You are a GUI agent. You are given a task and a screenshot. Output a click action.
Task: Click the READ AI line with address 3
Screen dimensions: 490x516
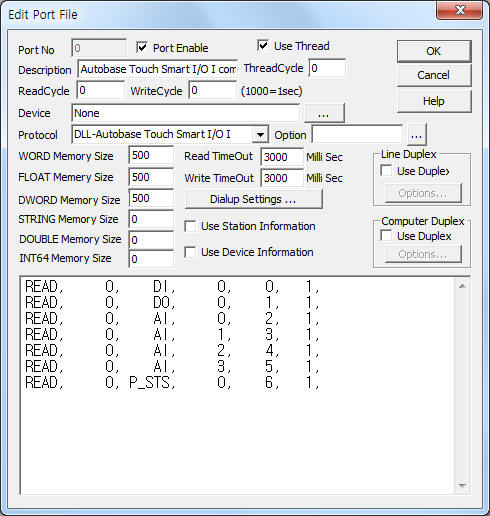click(x=172, y=366)
